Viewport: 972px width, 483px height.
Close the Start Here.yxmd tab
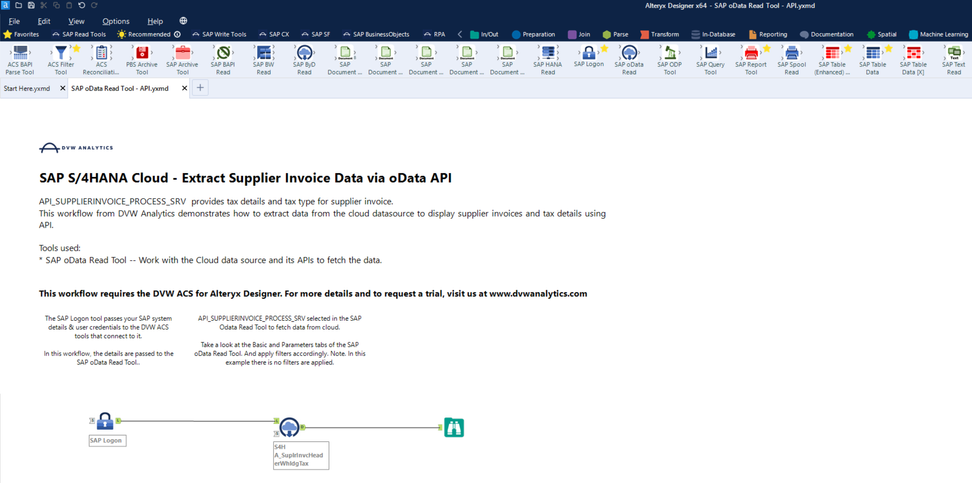coord(62,88)
